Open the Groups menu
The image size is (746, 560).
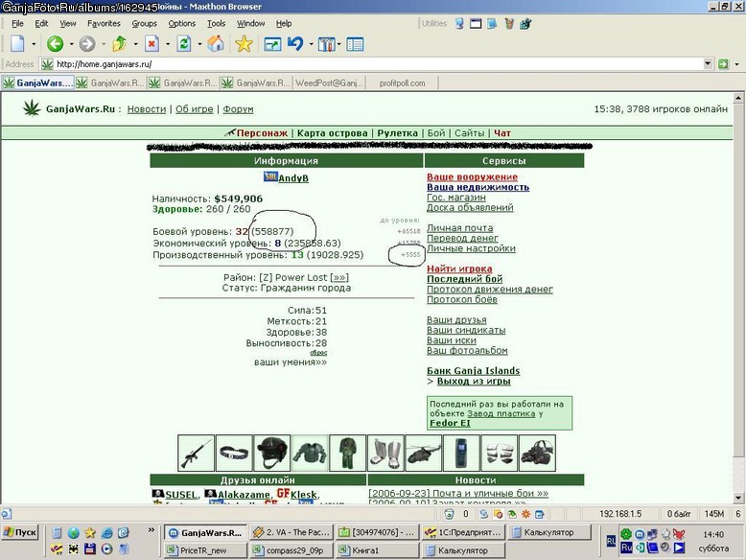144,23
